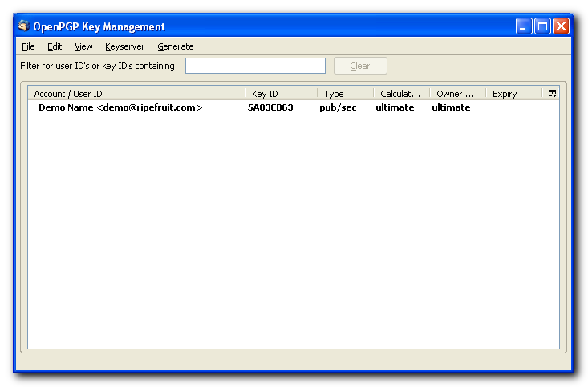Select the Demo Name key entry
588x387 pixels.
click(x=120, y=107)
